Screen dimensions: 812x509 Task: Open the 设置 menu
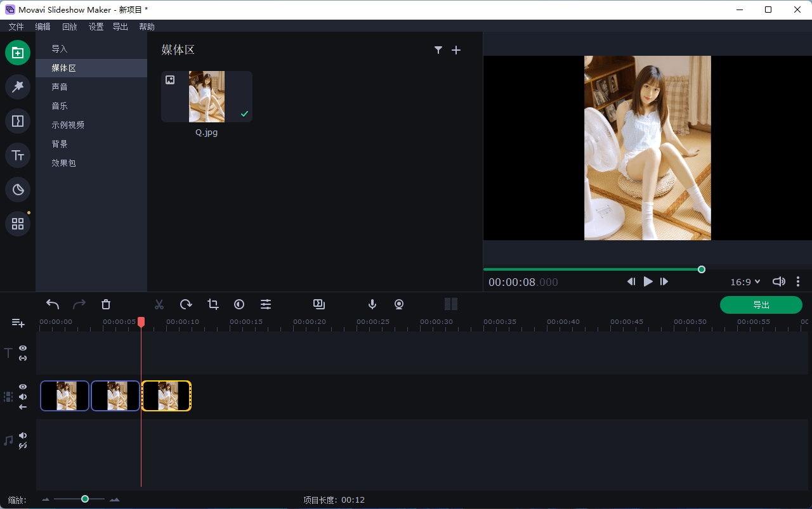96,27
